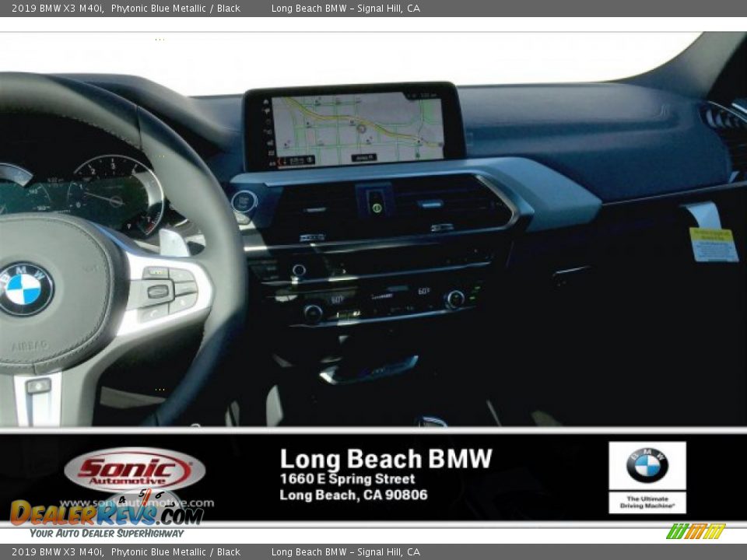Click the yellow sticker on the glovebox
The height and width of the screenshot is (560, 747).
(x=713, y=244)
